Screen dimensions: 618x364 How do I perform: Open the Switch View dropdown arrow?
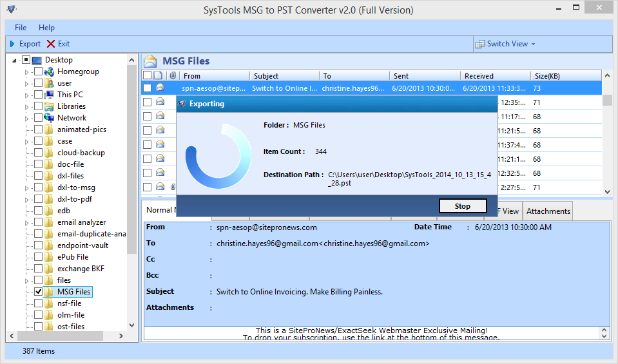click(534, 44)
